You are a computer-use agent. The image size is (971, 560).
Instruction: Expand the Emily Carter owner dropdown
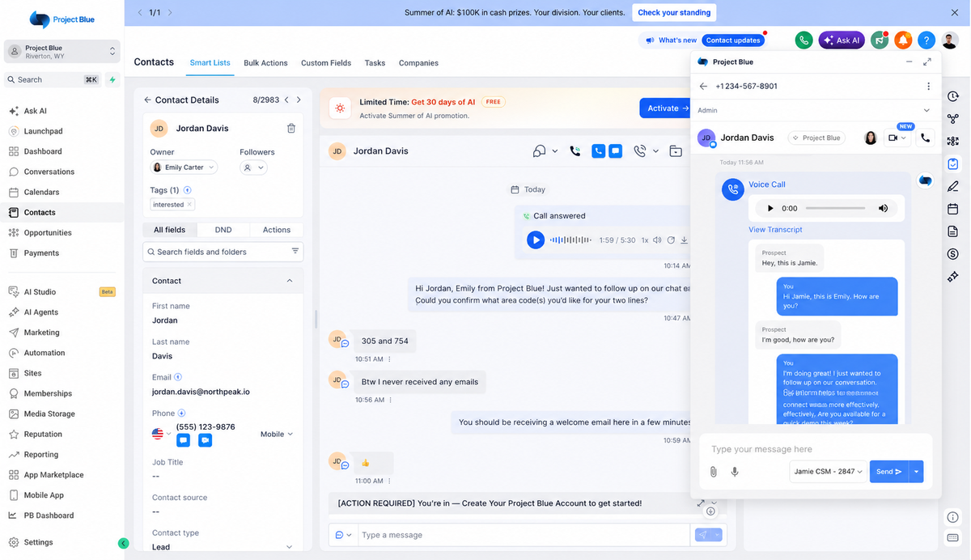(x=184, y=168)
